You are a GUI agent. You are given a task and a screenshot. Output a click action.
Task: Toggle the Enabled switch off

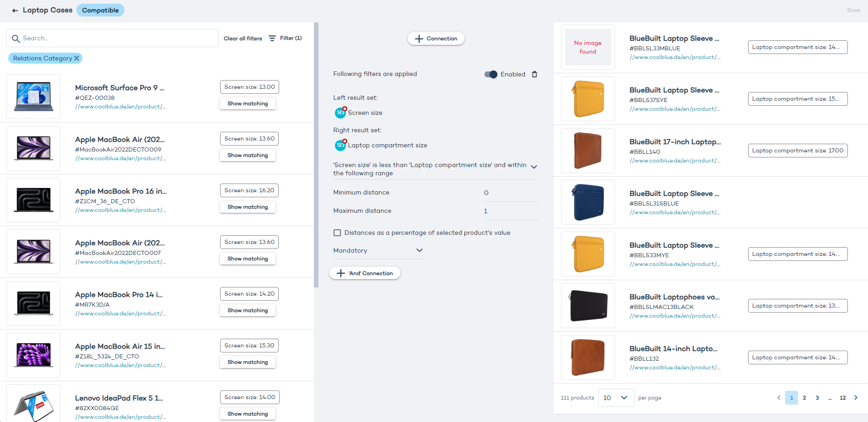click(491, 74)
